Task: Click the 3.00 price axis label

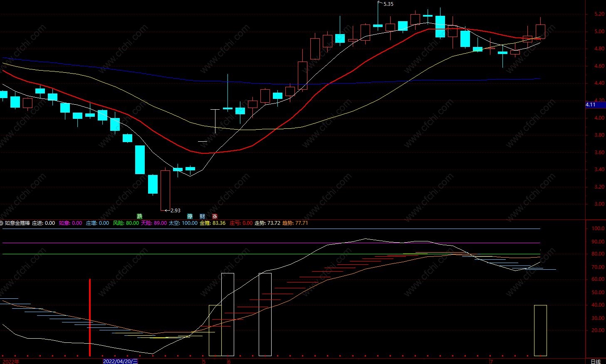Action: pos(599,204)
